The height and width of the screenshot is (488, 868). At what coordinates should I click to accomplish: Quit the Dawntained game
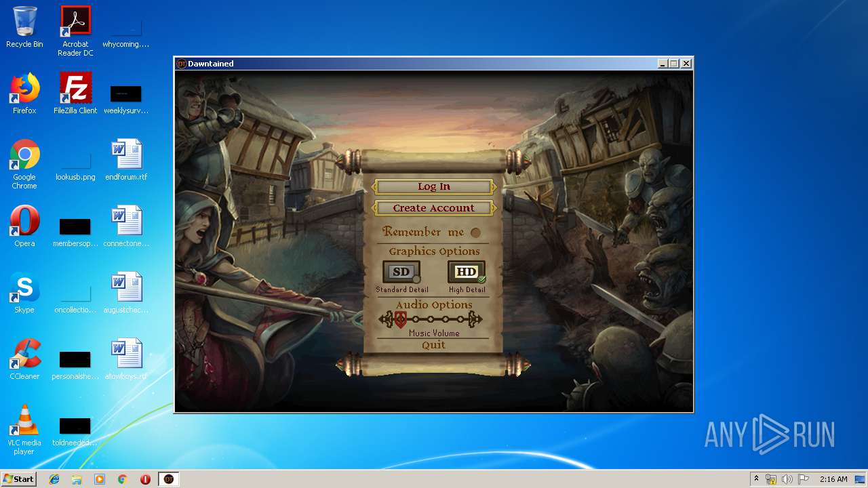[434, 345]
